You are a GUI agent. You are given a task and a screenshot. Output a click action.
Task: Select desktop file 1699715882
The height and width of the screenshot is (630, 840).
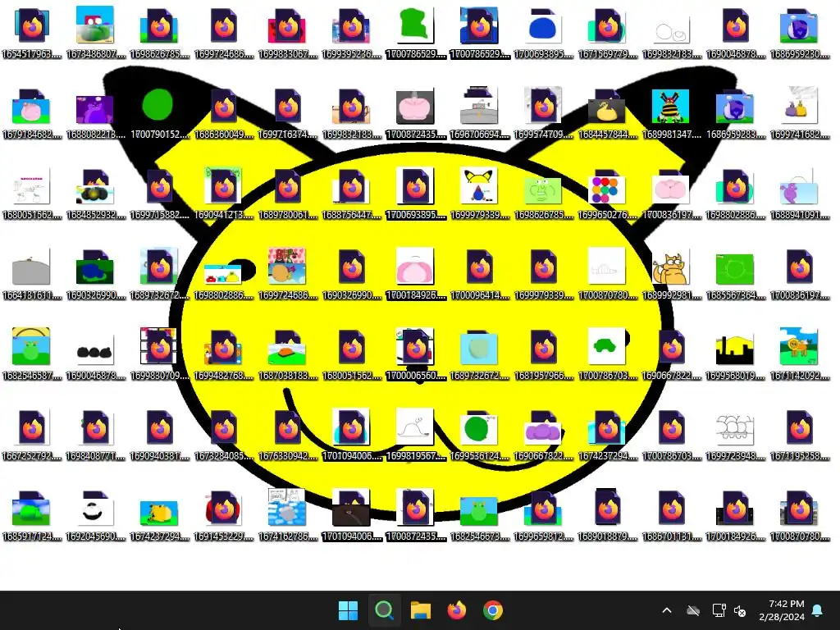point(159,193)
